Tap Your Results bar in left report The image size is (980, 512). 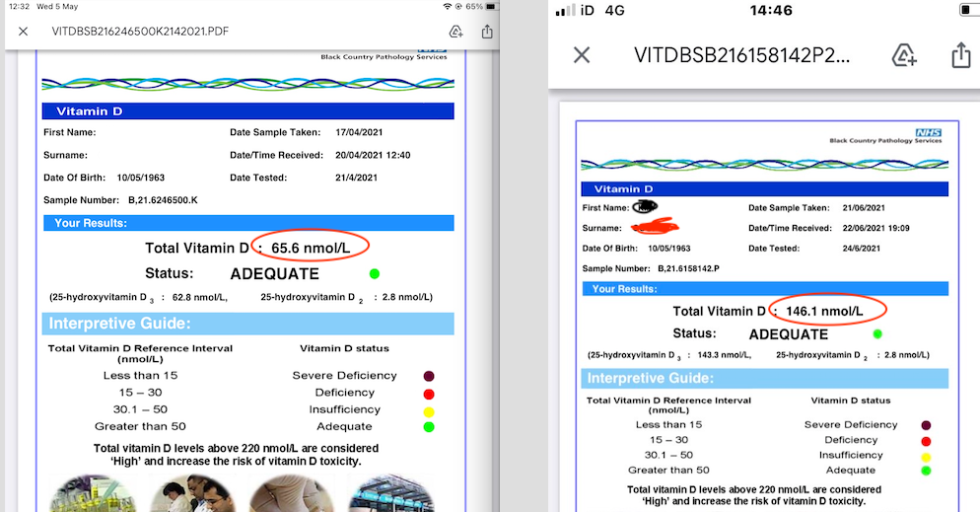[x=248, y=223]
